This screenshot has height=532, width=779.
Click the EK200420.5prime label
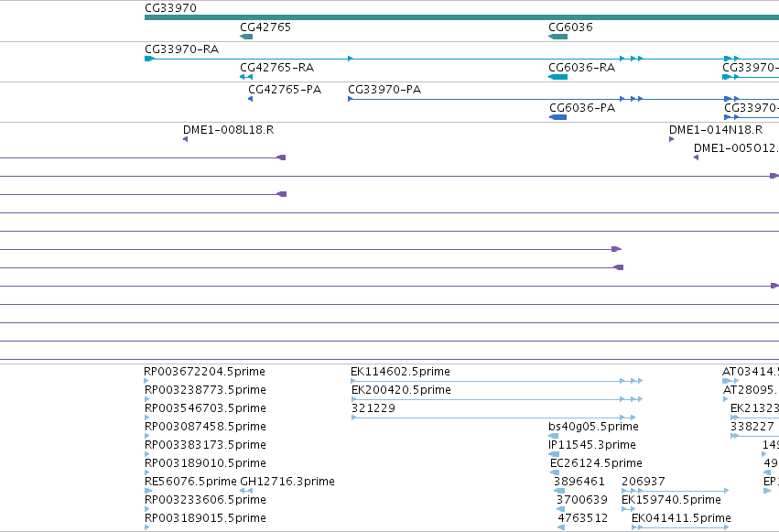[x=402, y=390]
